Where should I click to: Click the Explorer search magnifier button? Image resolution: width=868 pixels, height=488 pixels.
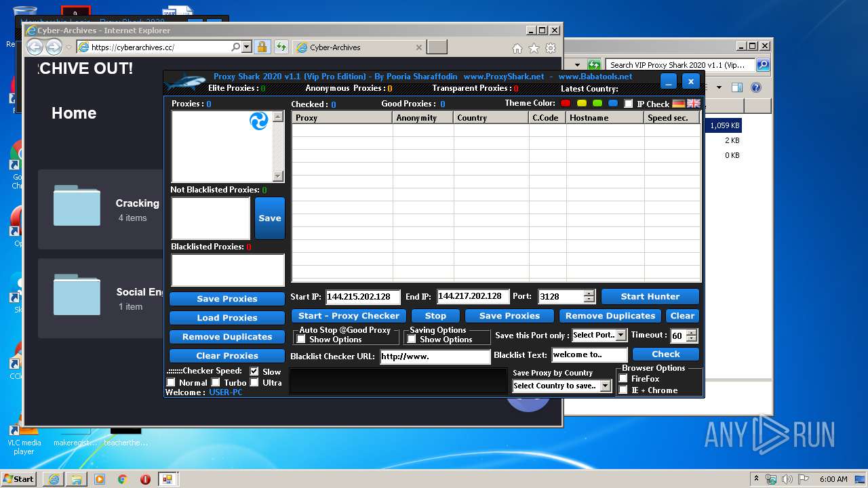pos(763,65)
